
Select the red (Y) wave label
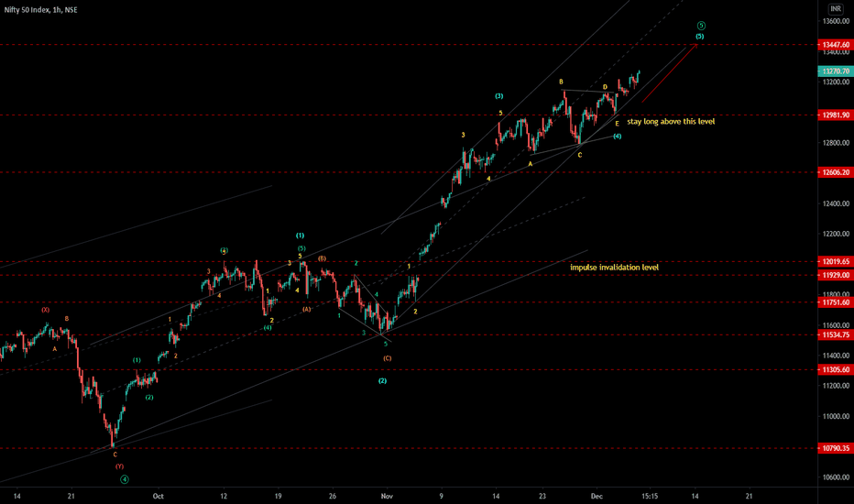click(119, 466)
